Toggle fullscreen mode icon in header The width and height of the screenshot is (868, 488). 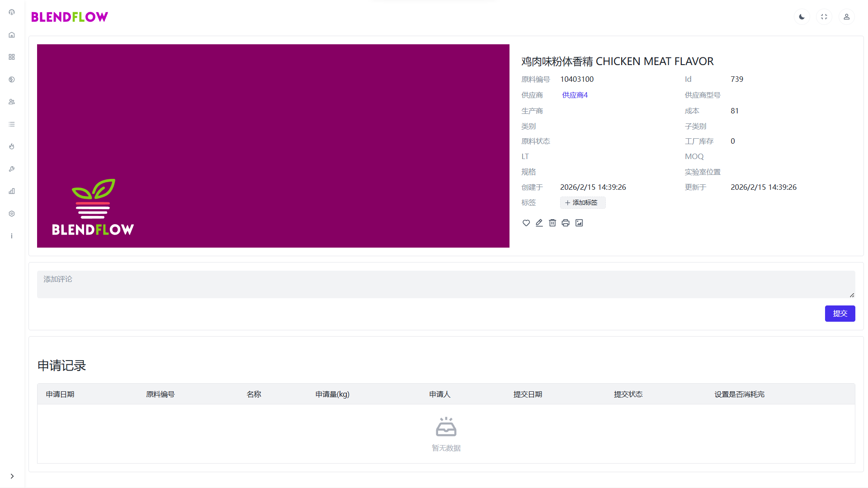click(x=824, y=17)
